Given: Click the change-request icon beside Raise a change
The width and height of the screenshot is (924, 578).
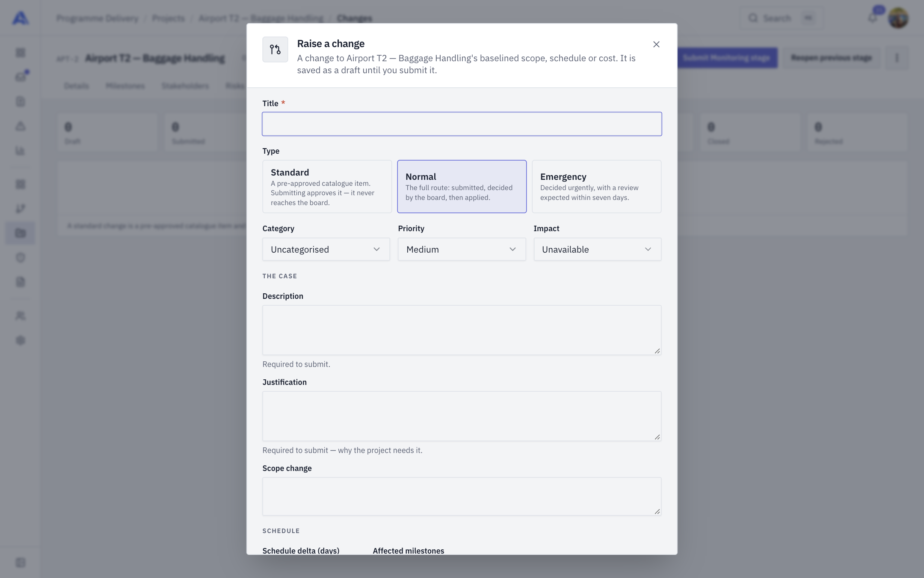Looking at the screenshot, I should [x=275, y=50].
